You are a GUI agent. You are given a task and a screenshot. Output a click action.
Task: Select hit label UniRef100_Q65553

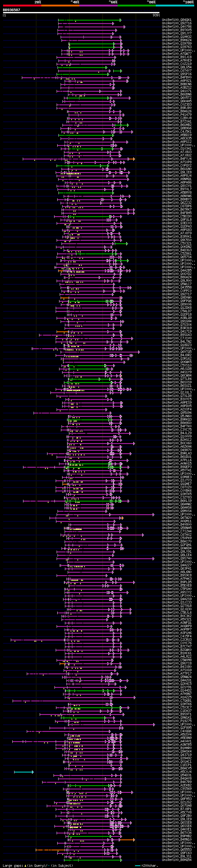click(x=177, y=850)
